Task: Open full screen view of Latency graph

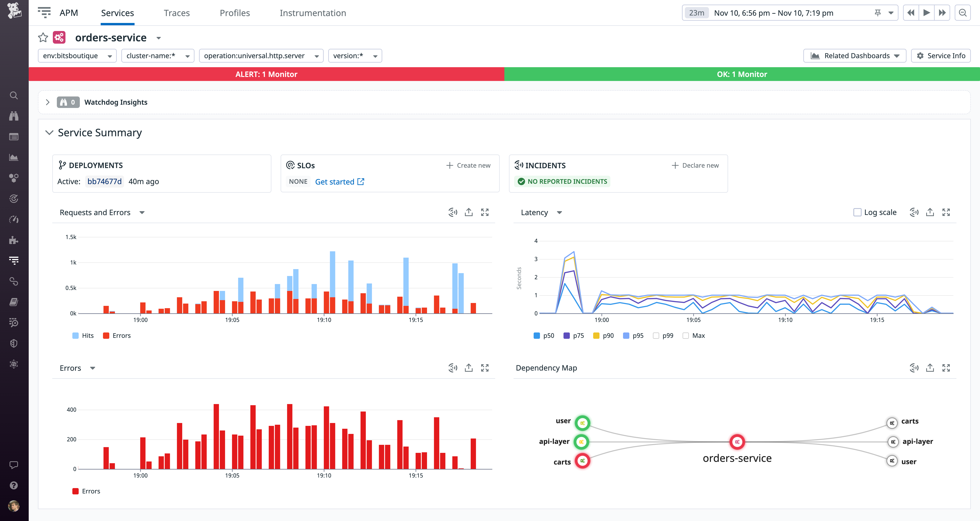Action: (947, 212)
